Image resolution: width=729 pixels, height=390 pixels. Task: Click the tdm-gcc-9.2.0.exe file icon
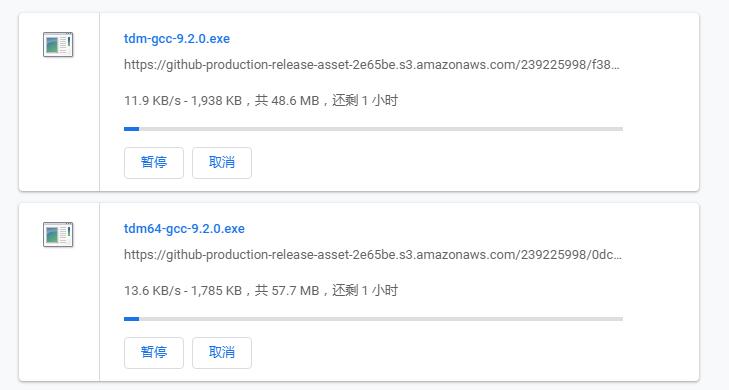click(x=58, y=45)
